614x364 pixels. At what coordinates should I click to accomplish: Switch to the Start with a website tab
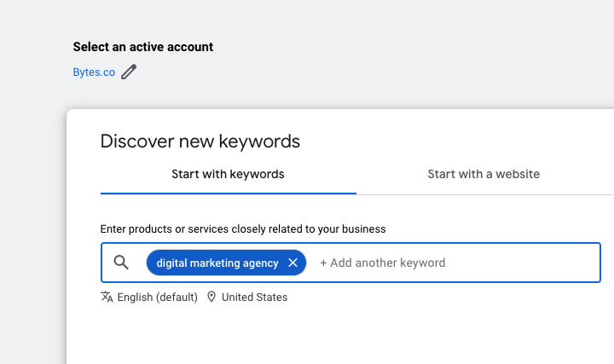[x=484, y=174]
